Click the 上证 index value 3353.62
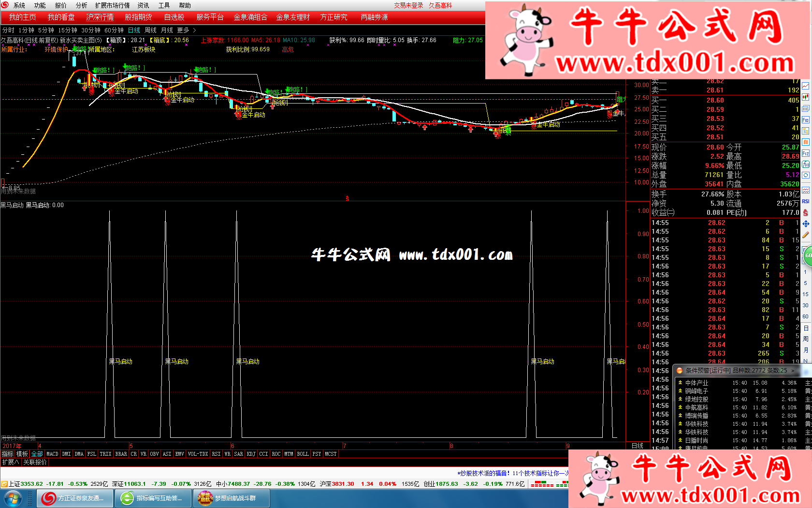 [x=32, y=484]
